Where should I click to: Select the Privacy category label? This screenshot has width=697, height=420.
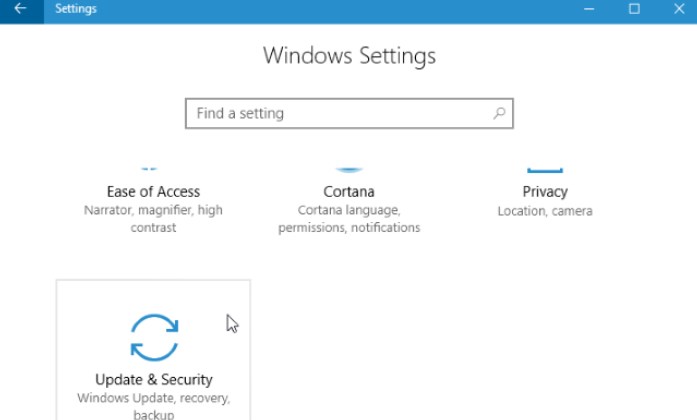(x=545, y=191)
